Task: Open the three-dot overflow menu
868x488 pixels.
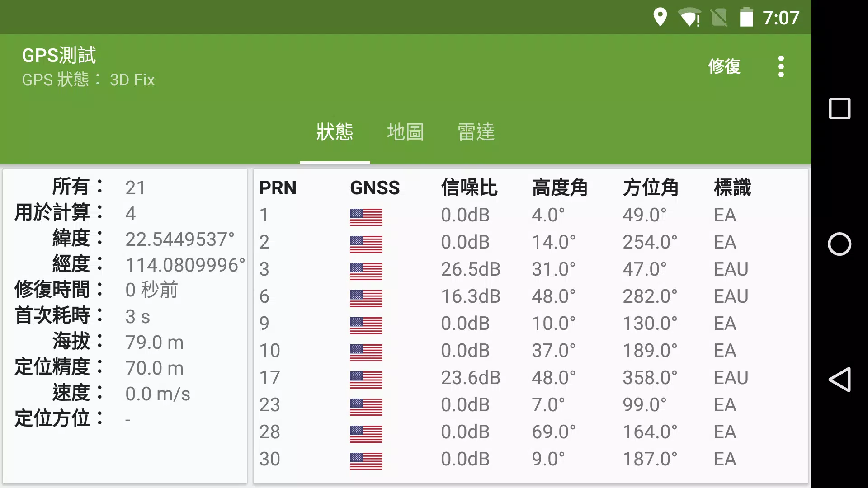Action: (781, 67)
